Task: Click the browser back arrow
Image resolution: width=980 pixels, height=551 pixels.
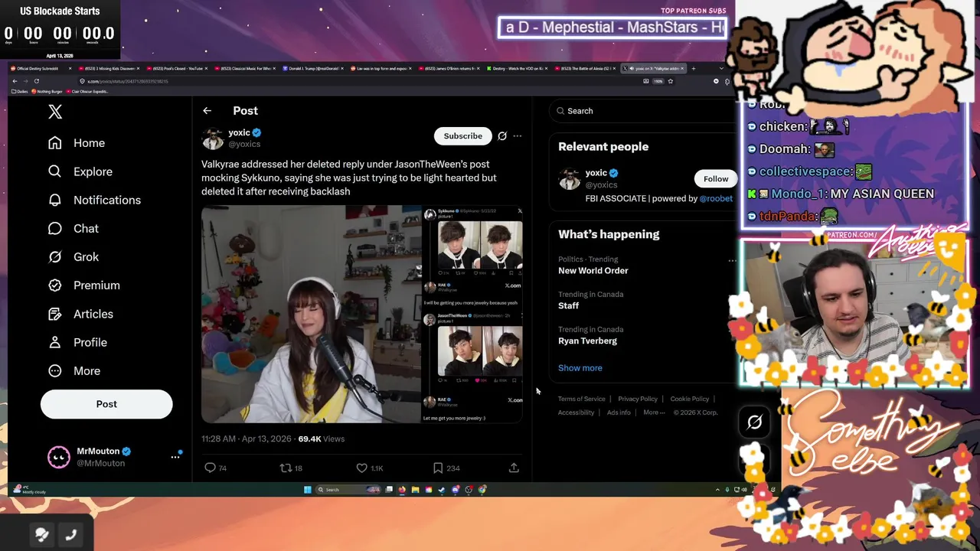Action: coord(15,81)
